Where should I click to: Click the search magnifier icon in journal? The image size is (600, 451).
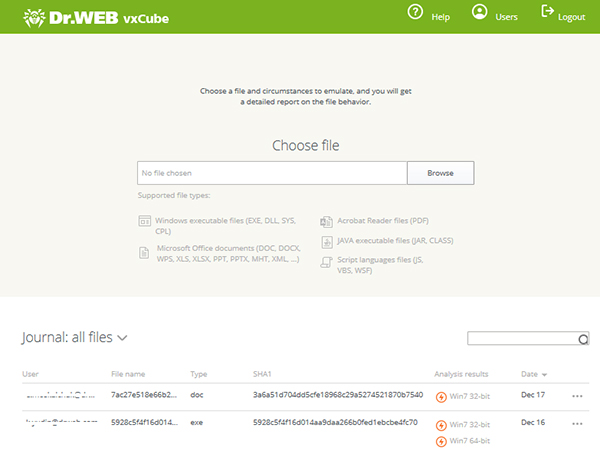pos(583,339)
